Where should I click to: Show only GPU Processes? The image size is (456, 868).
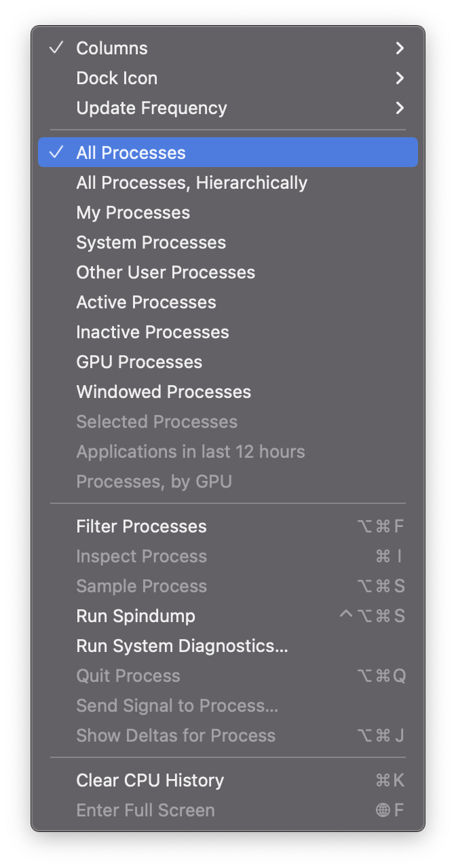click(139, 362)
